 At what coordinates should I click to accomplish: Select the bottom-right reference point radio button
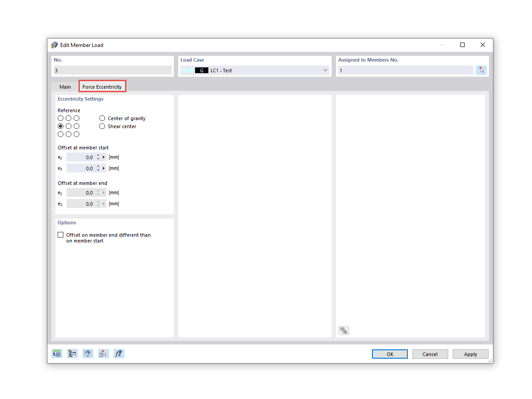tap(77, 134)
